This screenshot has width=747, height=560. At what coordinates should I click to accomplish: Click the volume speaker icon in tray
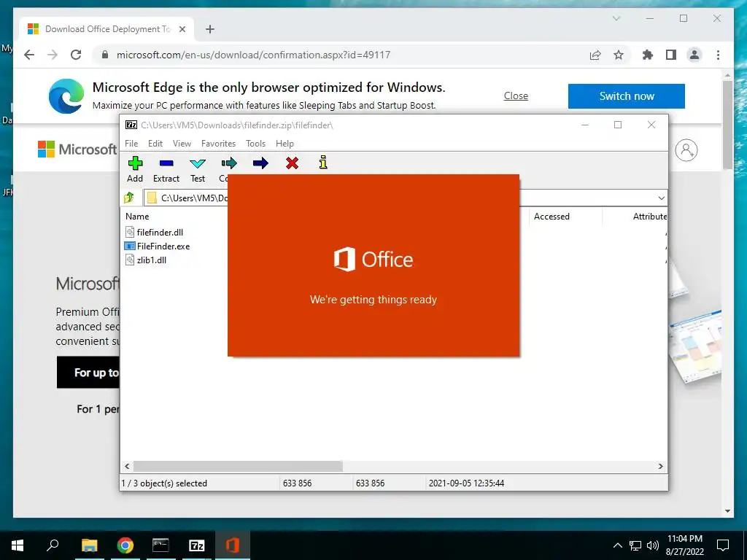[653, 545]
